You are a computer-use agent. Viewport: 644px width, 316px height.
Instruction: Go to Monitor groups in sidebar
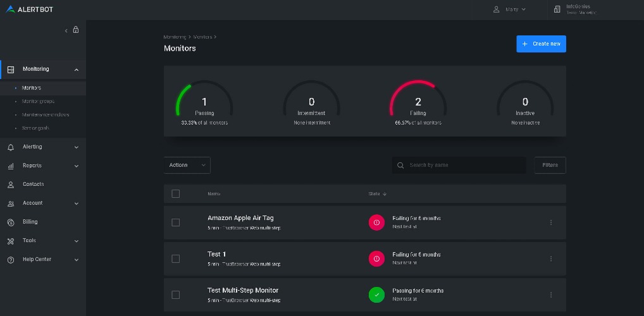(38, 101)
